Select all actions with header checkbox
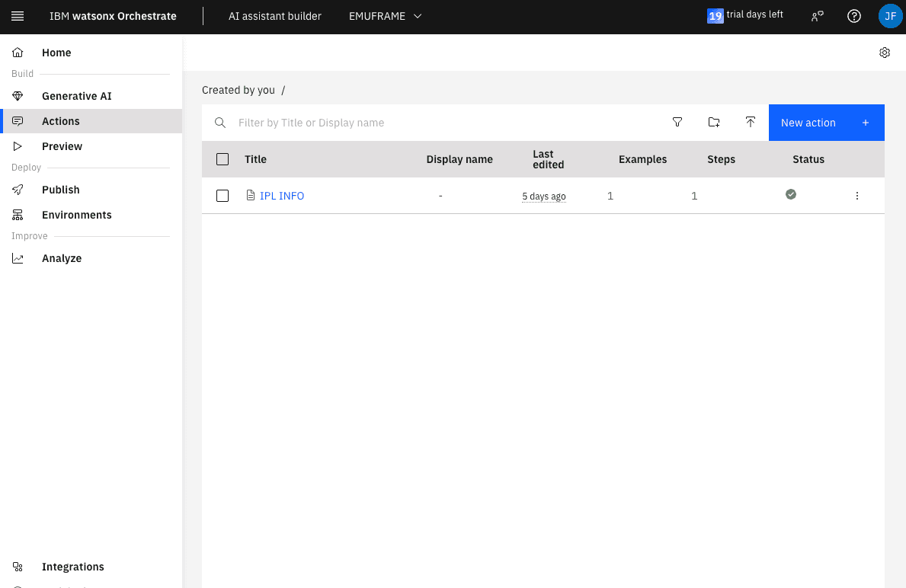 (222, 159)
